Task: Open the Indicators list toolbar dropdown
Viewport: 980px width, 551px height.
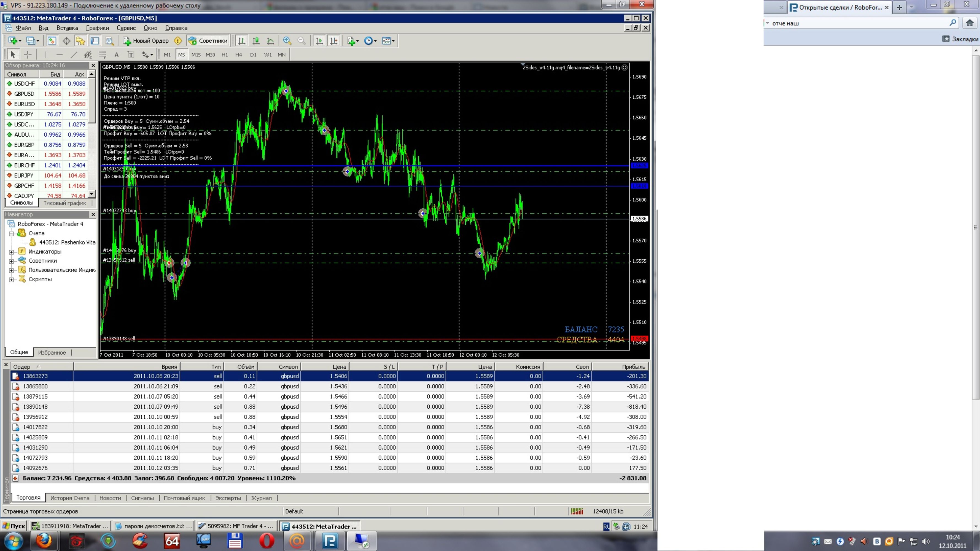Action: pos(353,41)
